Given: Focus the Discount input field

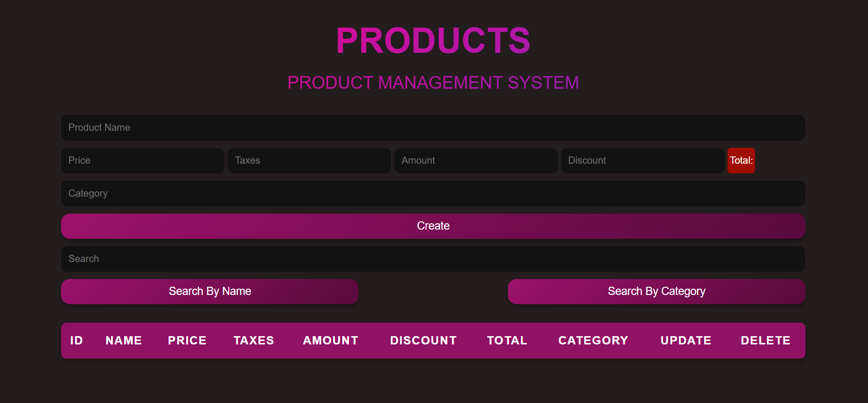Looking at the screenshot, I should pos(642,160).
